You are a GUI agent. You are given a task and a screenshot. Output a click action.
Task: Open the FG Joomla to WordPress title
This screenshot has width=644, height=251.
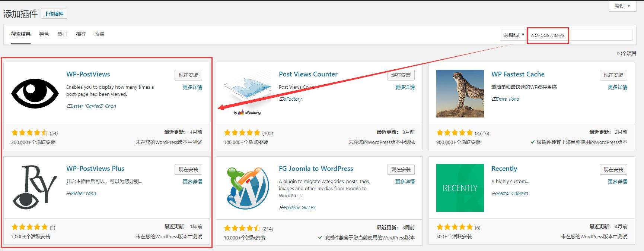(316, 169)
